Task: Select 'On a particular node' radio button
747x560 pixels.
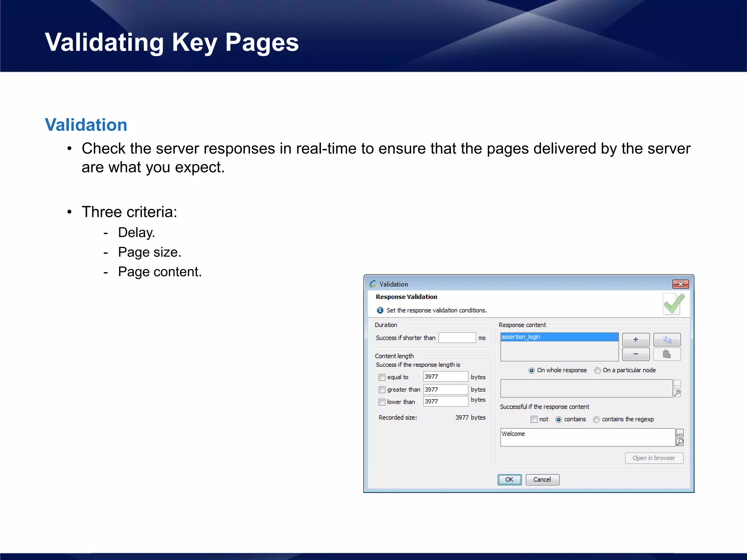Action: click(597, 370)
